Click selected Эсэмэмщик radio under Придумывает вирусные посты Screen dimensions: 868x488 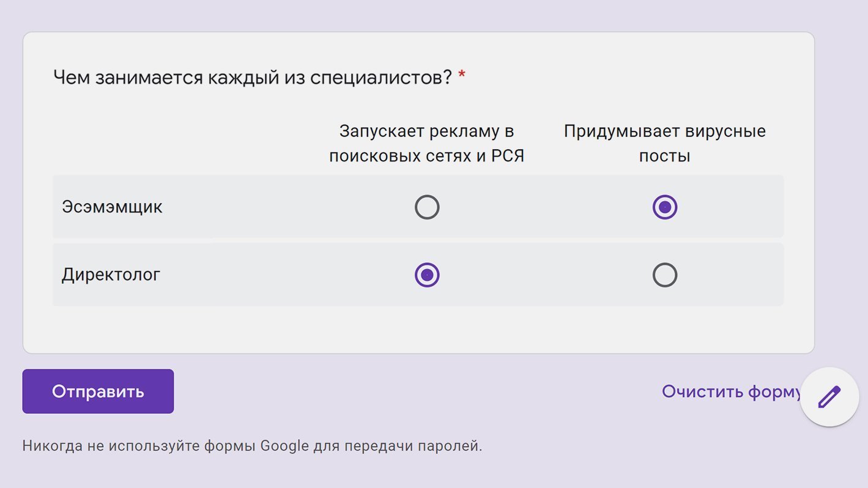coord(665,207)
